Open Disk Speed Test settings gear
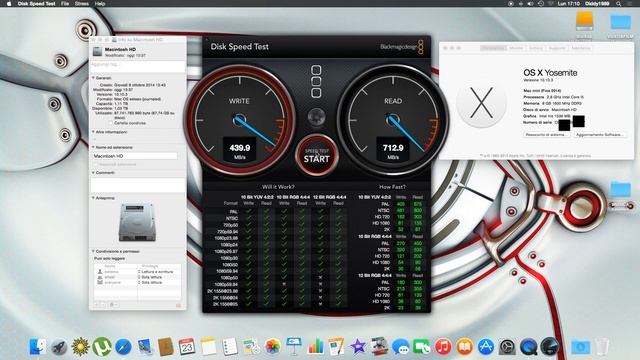Viewport: 640px width, 360px height. tap(316, 117)
